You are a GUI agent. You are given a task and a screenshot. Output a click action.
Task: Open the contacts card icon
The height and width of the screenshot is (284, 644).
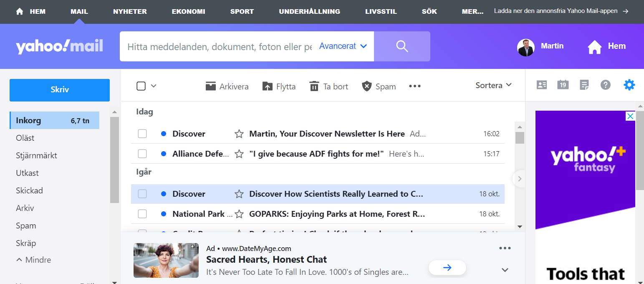542,85
